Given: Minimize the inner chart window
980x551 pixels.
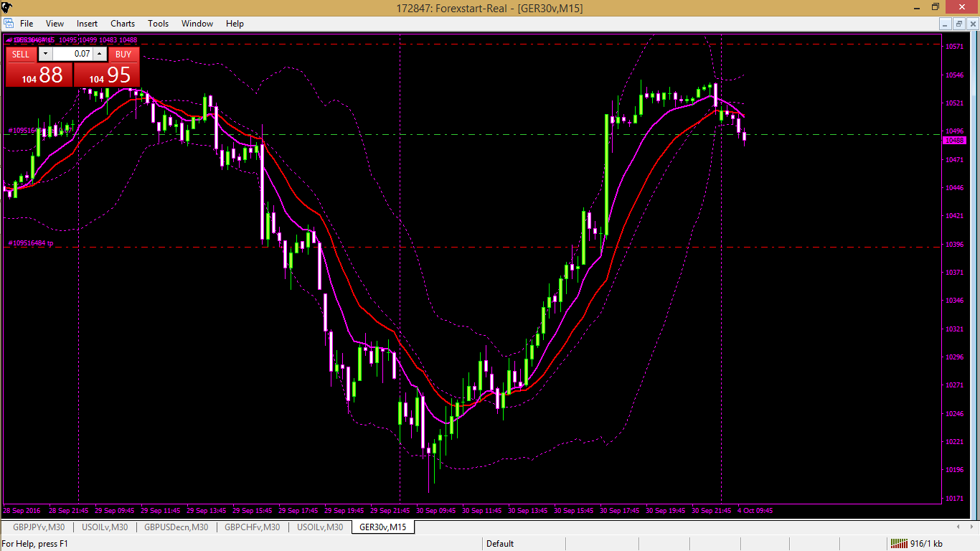Looking at the screenshot, I should tap(946, 24).
